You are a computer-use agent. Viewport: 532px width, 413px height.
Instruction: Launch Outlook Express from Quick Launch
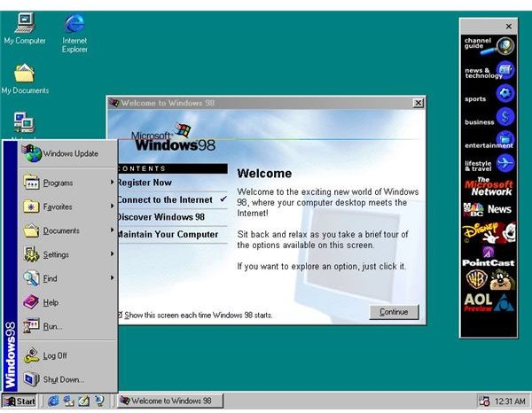pos(69,401)
